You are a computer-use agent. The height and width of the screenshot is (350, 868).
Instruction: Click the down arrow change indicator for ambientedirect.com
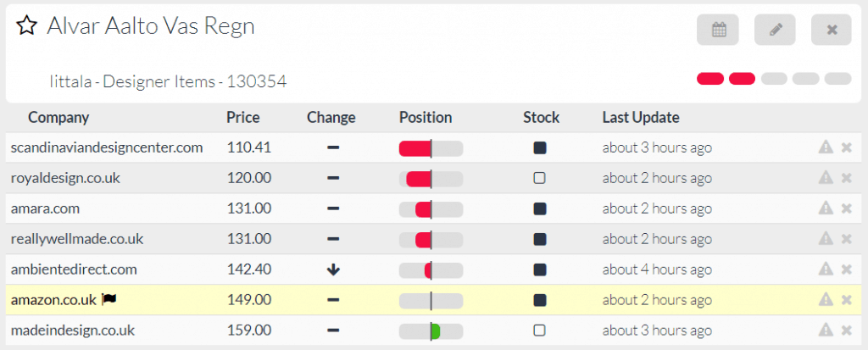333,269
